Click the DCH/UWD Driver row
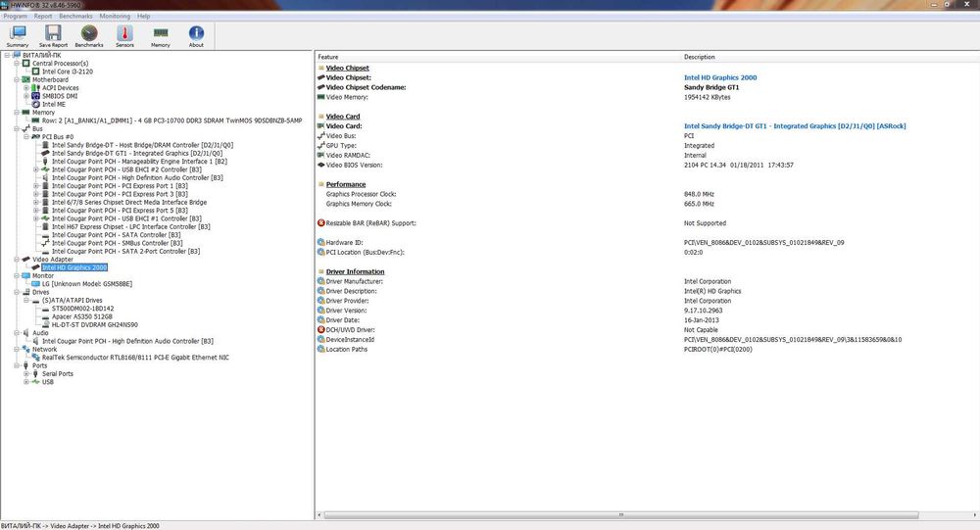 tap(647, 330)
